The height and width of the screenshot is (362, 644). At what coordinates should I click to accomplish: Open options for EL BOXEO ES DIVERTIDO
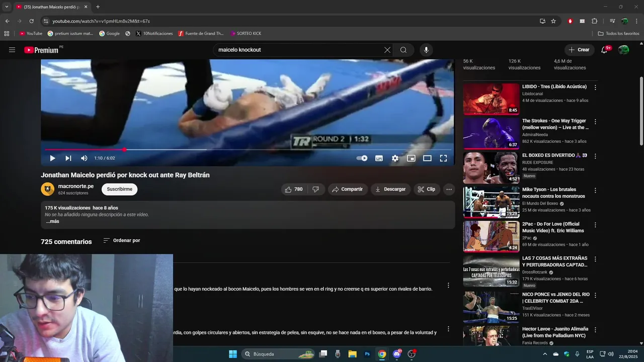point(595,156)
